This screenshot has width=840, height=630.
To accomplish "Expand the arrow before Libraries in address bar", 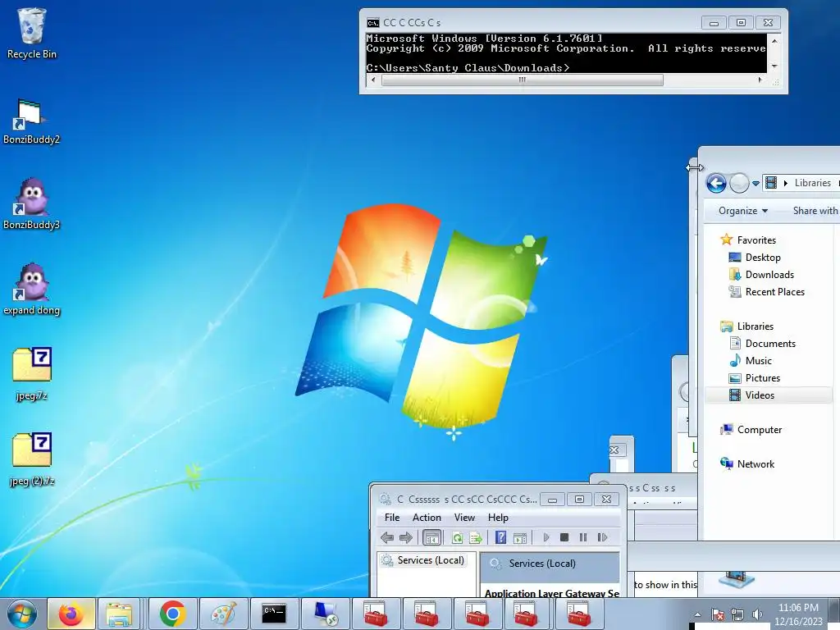I will click(785, 183).
